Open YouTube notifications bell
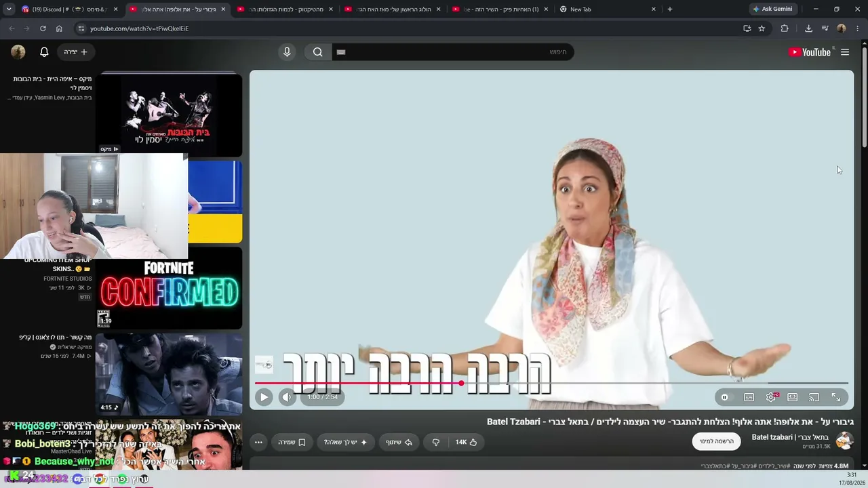This screenshot has width=868, height=488. 44,52
